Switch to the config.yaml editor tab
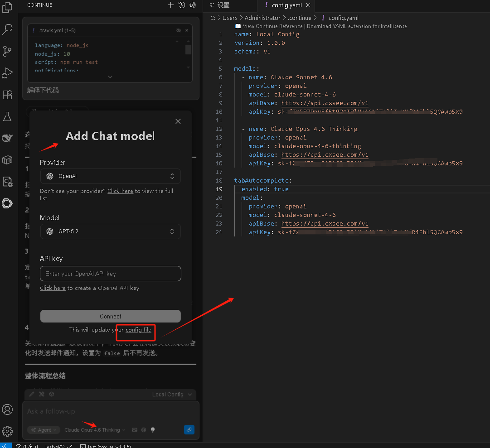 [x=286, y=5]
